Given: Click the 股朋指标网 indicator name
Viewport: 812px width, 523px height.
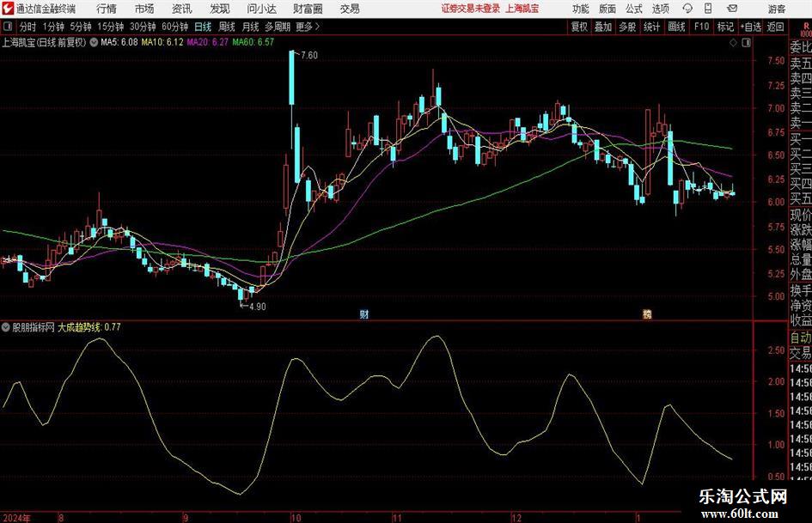Looking at the screenshot, I should tap(34, 327).
